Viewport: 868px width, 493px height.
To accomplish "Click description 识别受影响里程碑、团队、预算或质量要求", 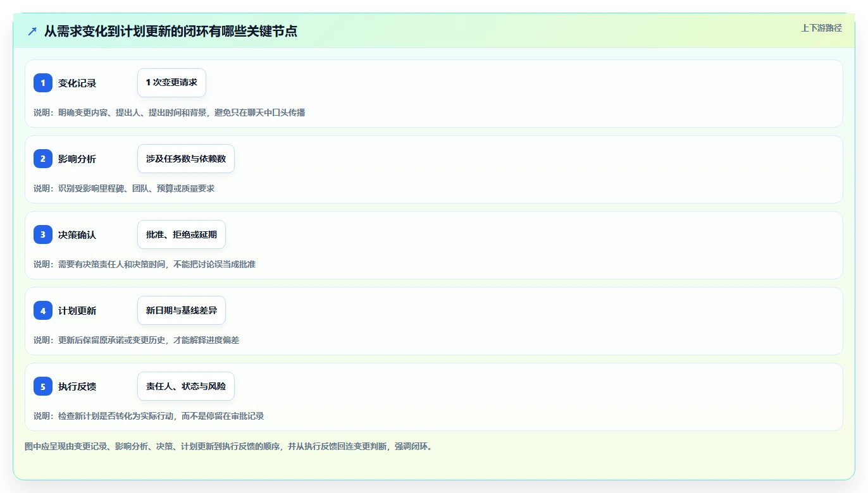I will [137, 188].
